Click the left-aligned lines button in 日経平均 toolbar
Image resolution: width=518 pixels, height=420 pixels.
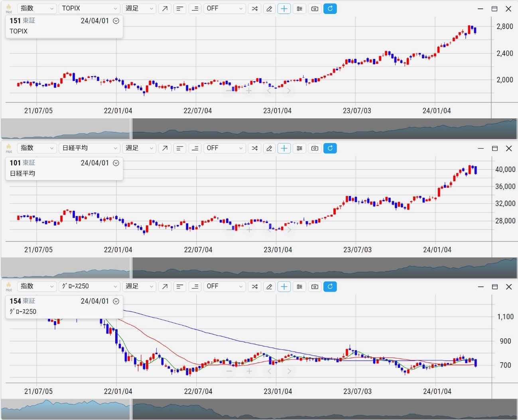[180, 148]
